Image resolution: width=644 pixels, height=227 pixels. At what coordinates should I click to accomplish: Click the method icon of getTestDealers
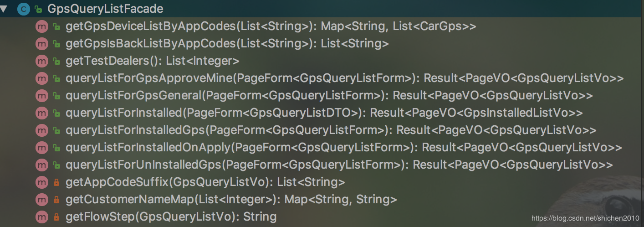[41, 61]
